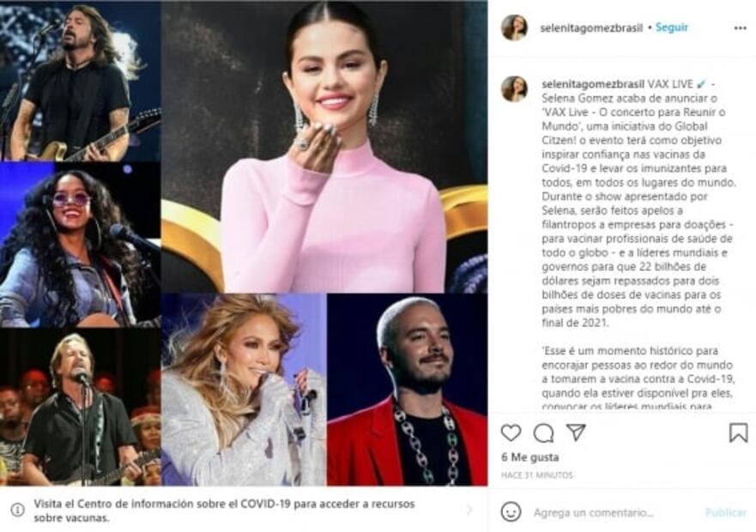The width and height of the screenshot is (756, 532).
Task: Open selenitagomezbrasil username in caption
Action: coord(593,84)
